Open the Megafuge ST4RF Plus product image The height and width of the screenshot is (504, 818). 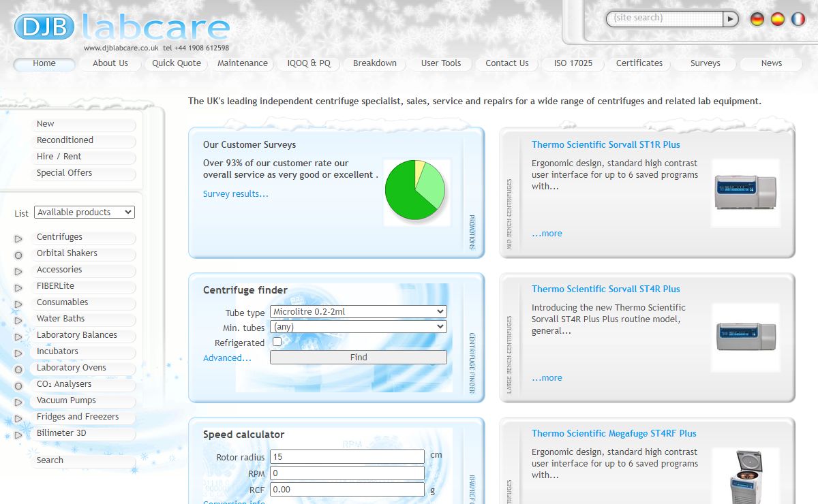click(745, 475)
